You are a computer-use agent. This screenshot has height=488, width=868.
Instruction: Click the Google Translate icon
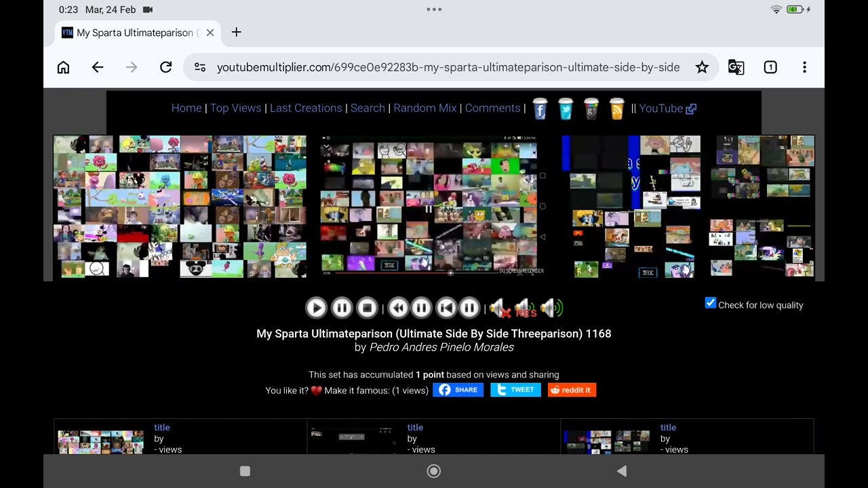coord(736,67)
